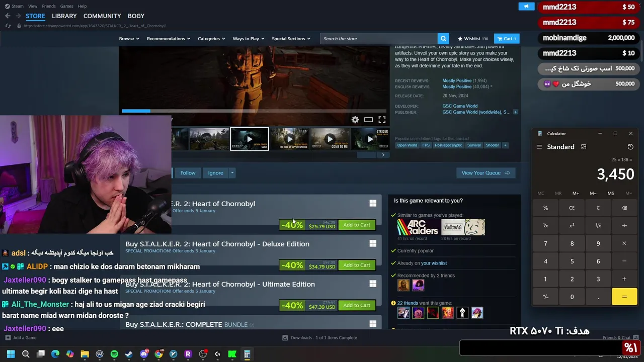This screenshot has height=362, width=644.
Task: Click the Steam store search magnifier icon
Action: coord(443,39)
